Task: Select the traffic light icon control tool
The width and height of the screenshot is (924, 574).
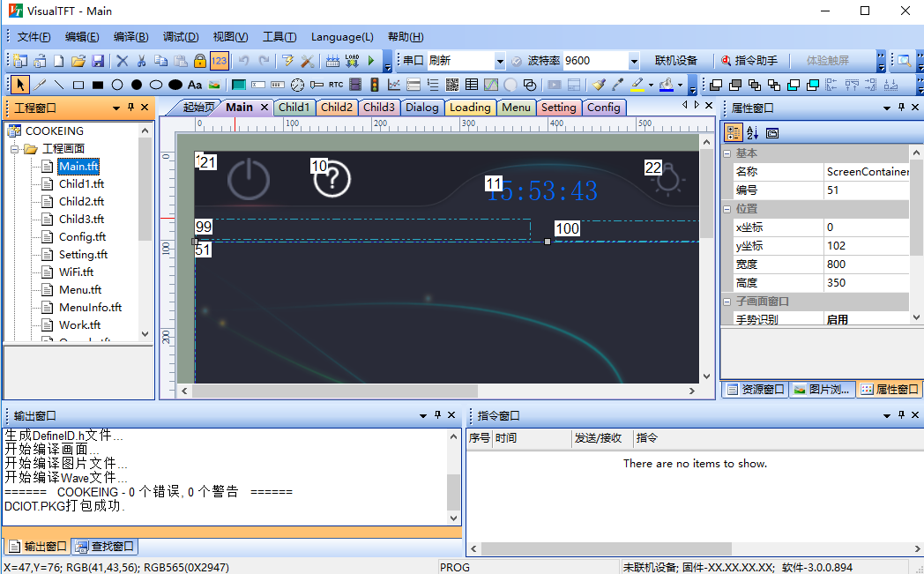Action: 375,85
